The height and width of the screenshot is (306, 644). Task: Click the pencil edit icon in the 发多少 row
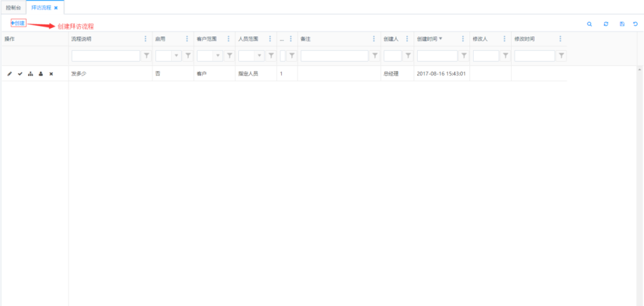tap(9, 74)
